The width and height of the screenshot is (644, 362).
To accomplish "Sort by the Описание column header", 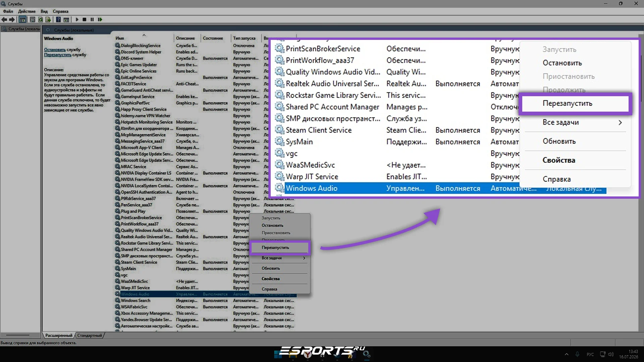I will pos(187,38).
